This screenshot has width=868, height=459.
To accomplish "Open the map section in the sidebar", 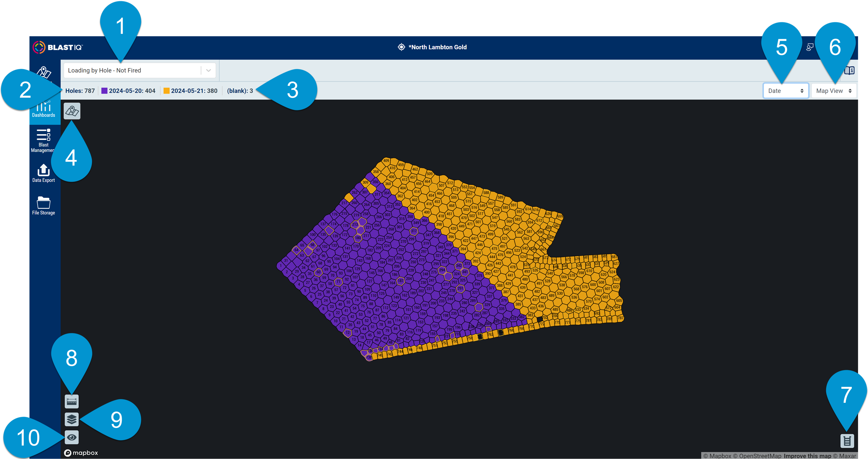I will tap(44, 72).
